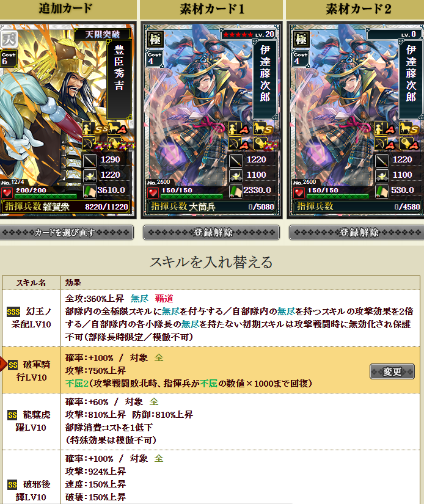The height and width of the screenshot is (504, 424).
Task: Click the SSS rank icon of 幻王ノ采配
Action: tap(13, 312)
